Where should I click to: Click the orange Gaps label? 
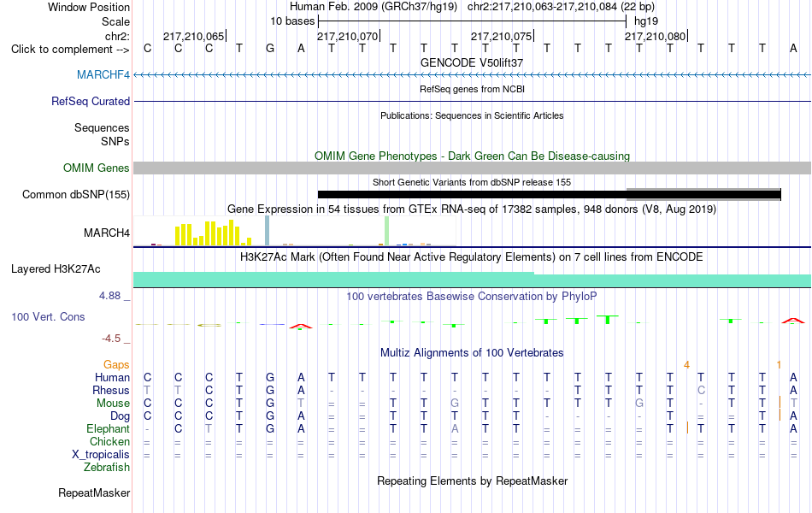116,365
